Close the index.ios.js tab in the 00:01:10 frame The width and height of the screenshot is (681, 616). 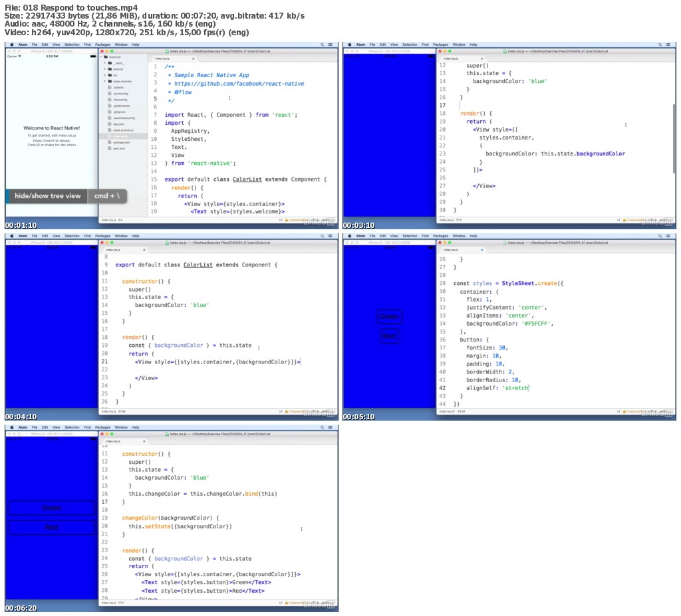[x=194, y=58]
